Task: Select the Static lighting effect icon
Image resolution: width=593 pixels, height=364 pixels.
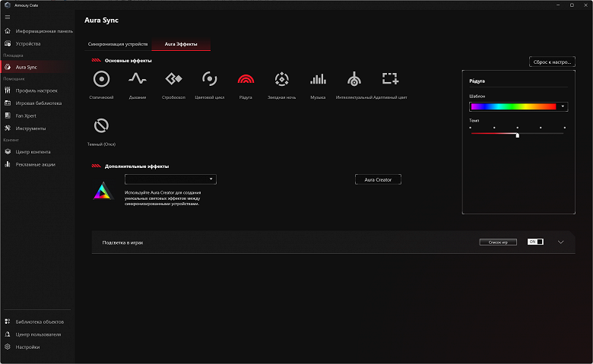Action: [101, 79]
